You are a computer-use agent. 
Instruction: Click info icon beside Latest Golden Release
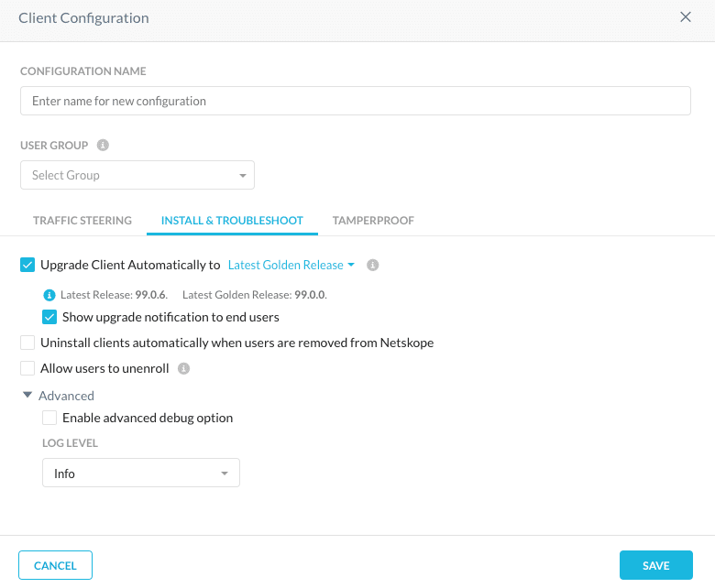click(x=372, y=265)
